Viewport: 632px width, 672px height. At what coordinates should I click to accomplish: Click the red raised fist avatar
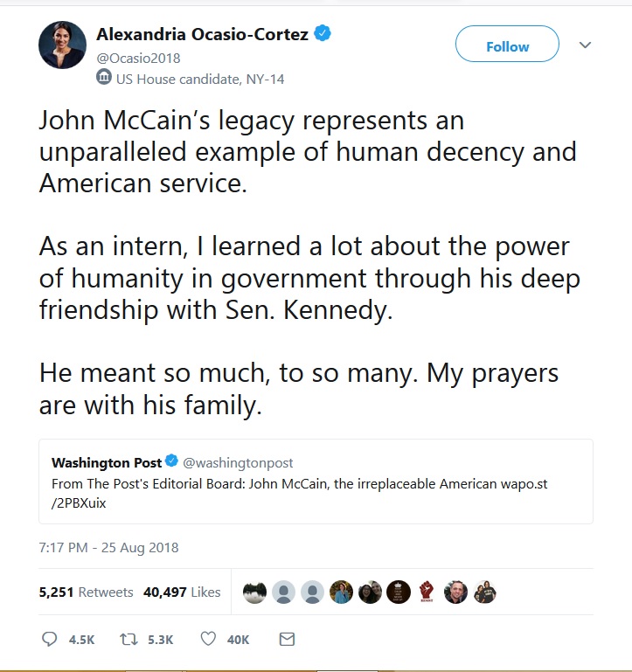(427, 592)
